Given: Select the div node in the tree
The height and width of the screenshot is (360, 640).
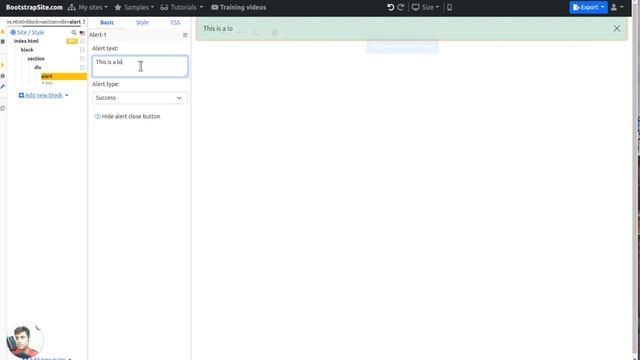Looking at the screenshot, I should pyautogui.click(x=38, y=67).
